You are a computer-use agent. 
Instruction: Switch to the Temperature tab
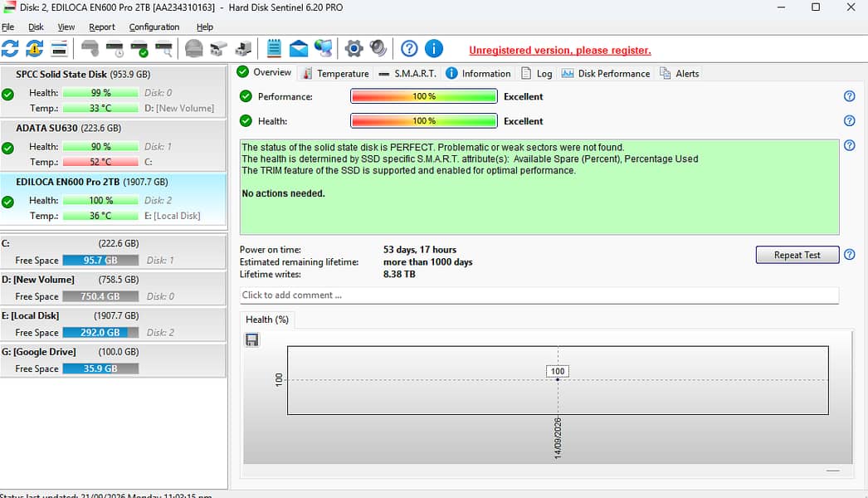coord(336,73)
